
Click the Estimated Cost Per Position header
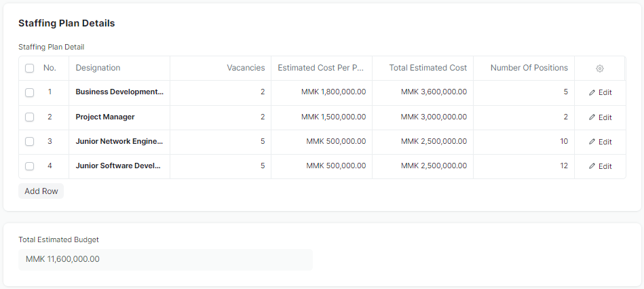pos(322,68)
